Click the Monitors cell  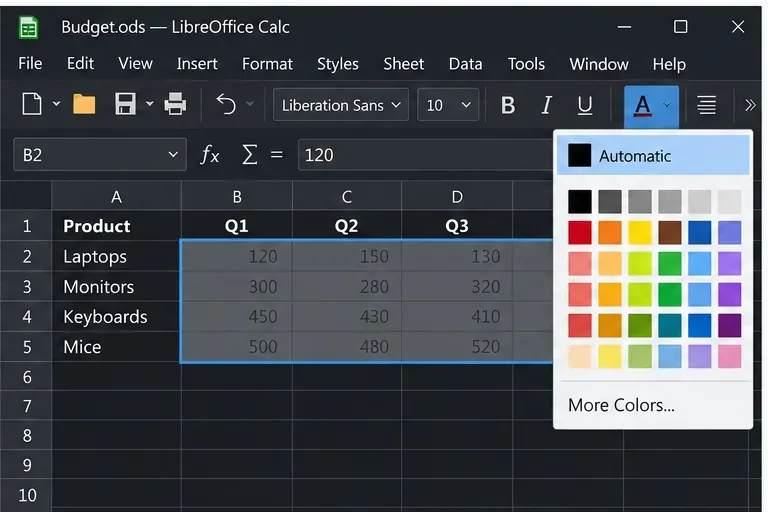click(116, 286)
